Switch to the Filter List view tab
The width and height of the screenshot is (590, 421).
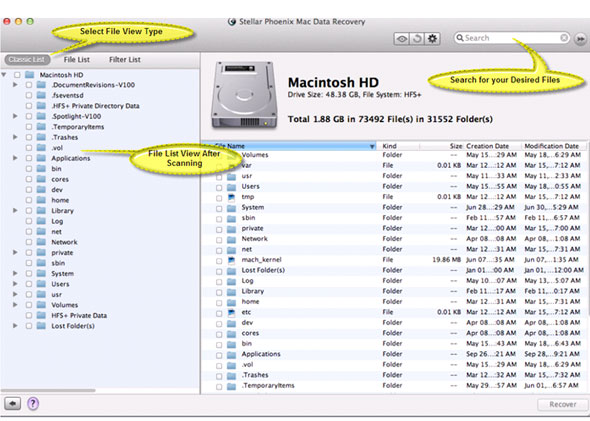[125, 59]
